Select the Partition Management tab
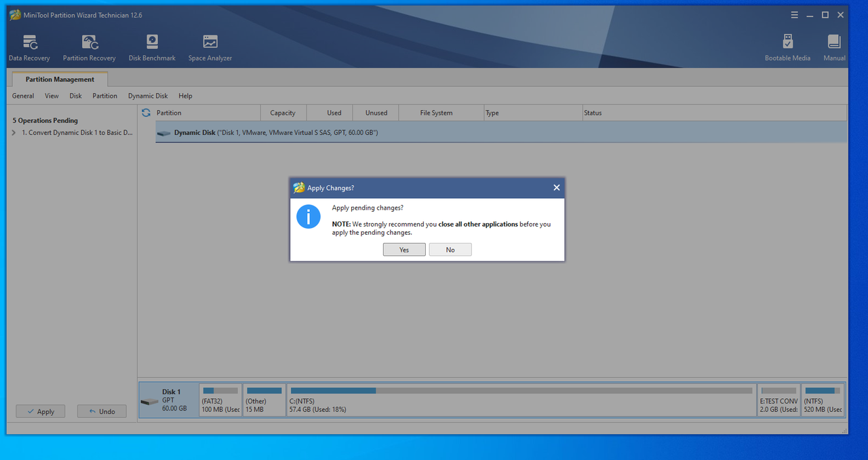Viewport: 868px width, 460px height. (x=60, y=79)
